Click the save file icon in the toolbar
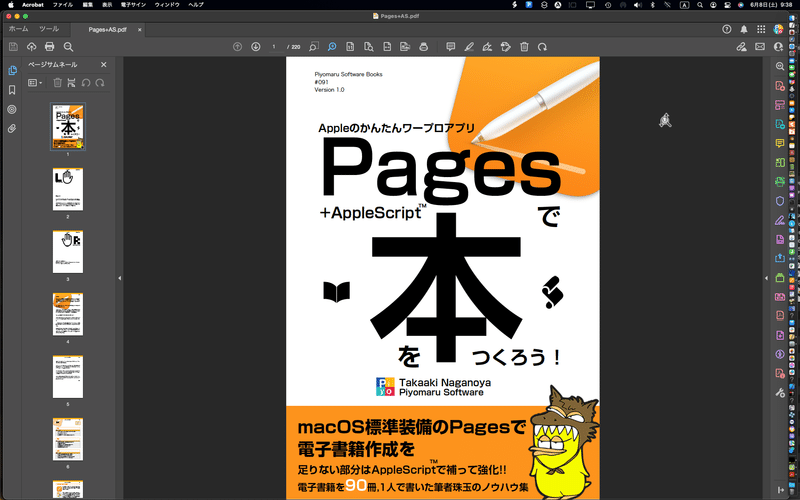800x500 pixels. click(13, 47)
